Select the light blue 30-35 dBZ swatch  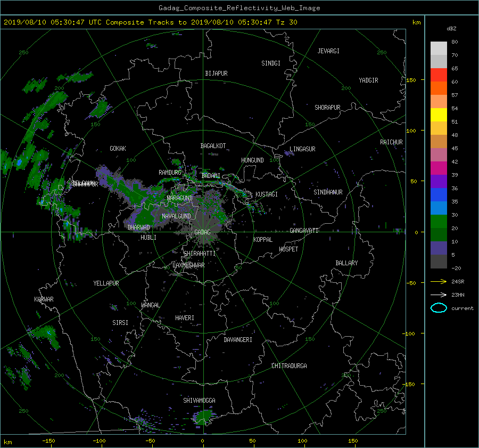(439, 208)
